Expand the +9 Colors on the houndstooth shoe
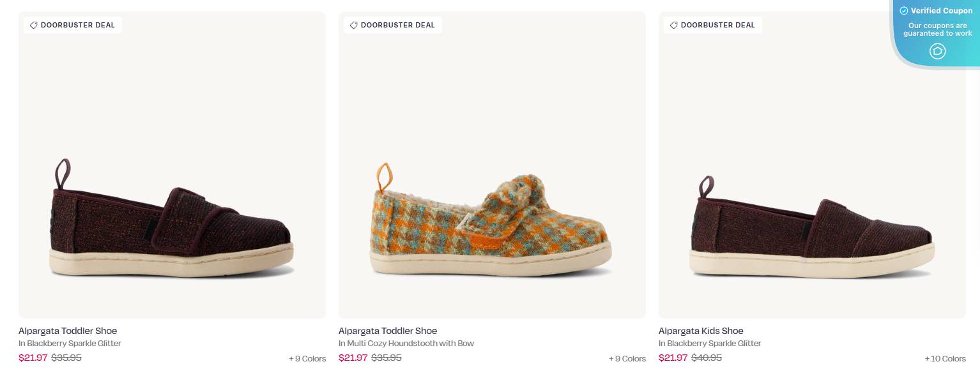Viewport: 980px width, 387px height. [627, 359]
